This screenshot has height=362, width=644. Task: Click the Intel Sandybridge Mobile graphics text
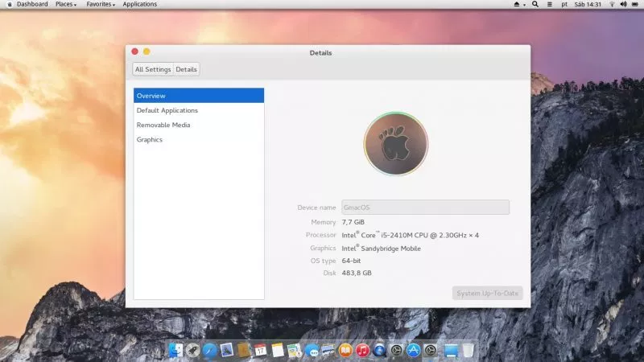(x=381, y=249)
